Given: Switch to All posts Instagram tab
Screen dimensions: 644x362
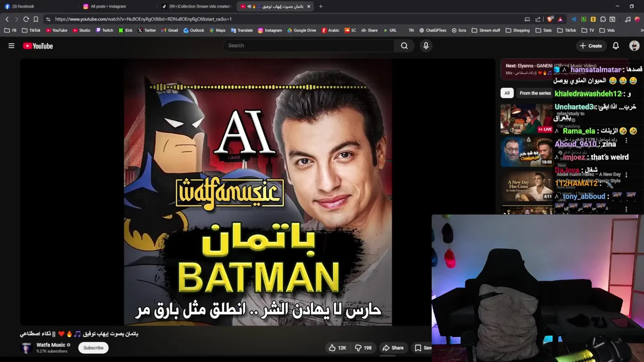Looking at the screenshot, I should coord(119,7).
